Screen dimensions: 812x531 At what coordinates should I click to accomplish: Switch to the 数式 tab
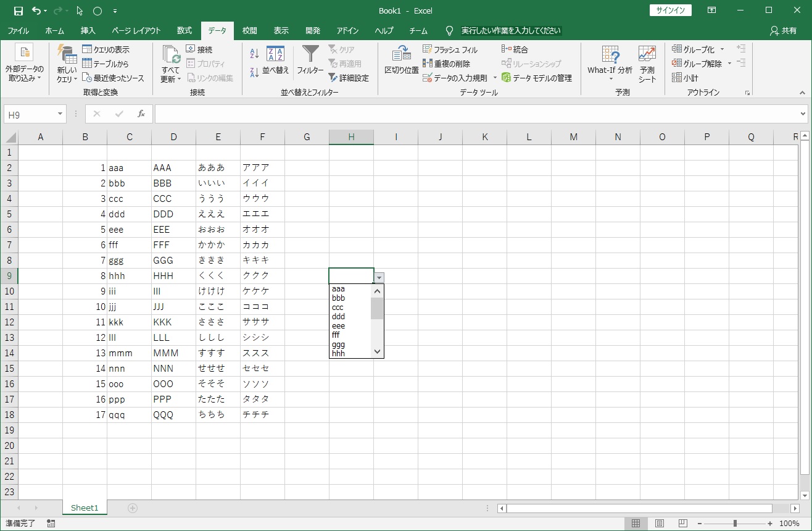pyautogui.click(x=184, y=30)
